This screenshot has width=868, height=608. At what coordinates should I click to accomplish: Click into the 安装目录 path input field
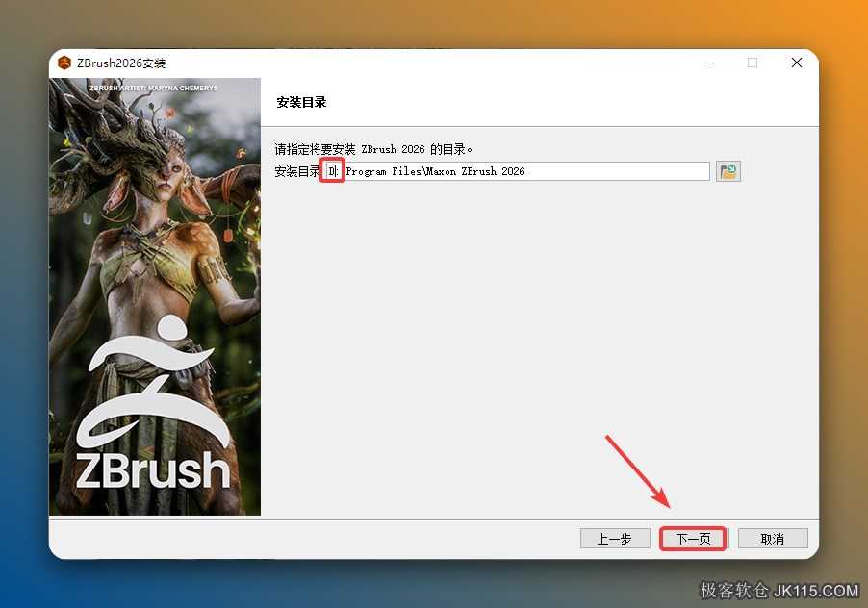coord(517,171)
